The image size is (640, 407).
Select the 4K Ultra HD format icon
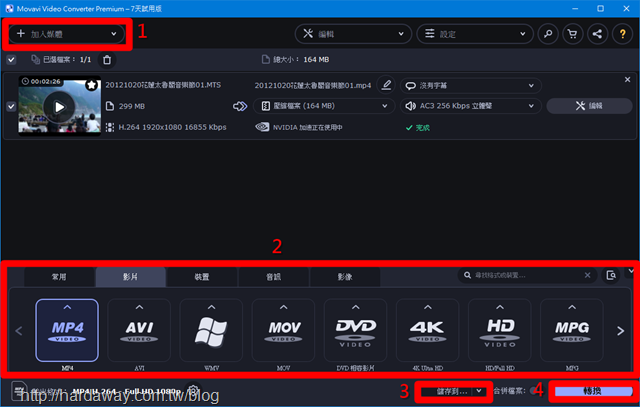click(428, 330)
